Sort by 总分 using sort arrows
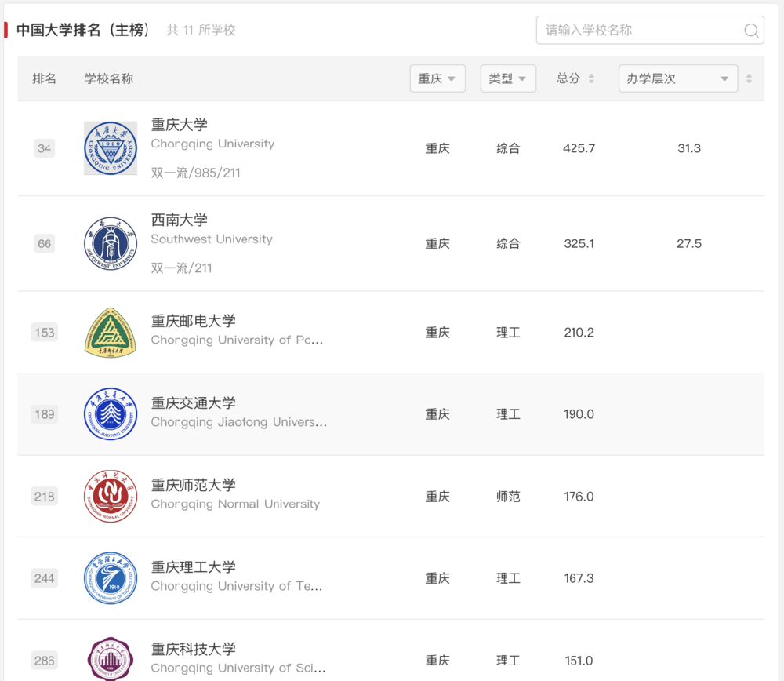 click(591, 78)
